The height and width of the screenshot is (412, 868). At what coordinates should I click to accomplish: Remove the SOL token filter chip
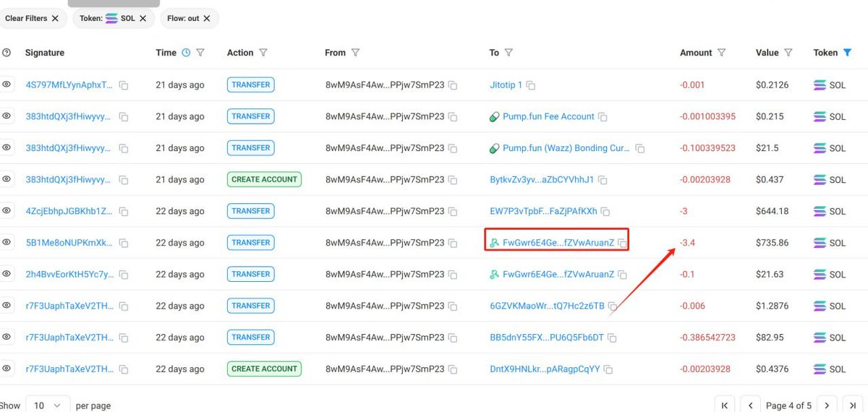point(142,18)
